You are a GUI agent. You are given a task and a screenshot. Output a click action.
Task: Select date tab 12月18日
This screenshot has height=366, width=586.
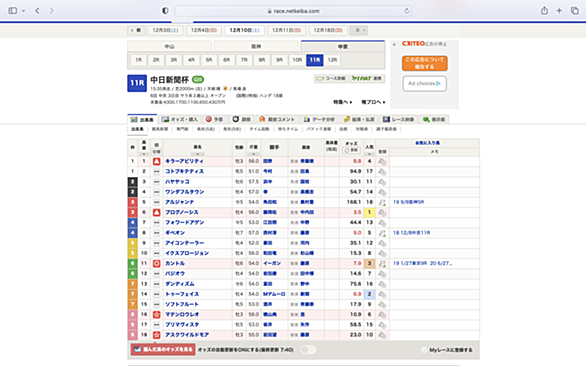[x=328, y=30]
